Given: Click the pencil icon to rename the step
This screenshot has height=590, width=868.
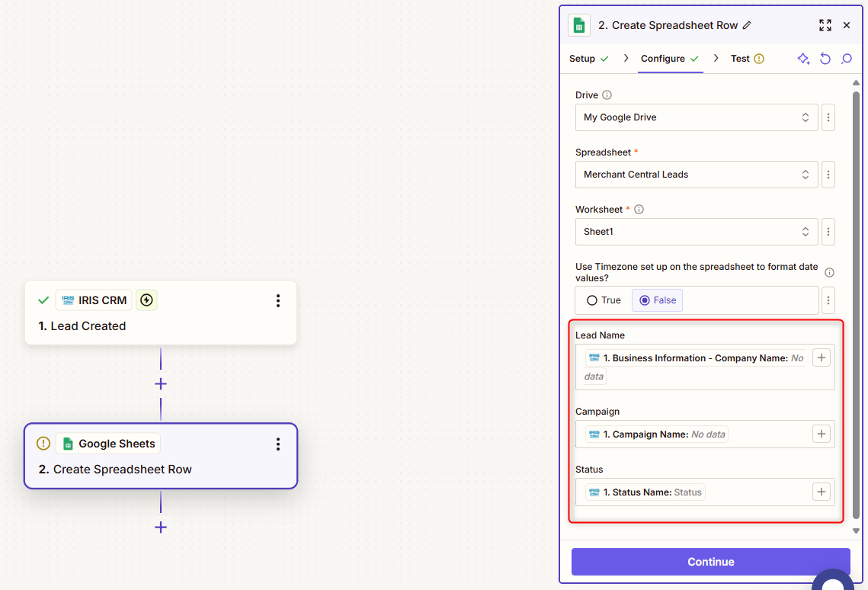Looking at the screenshot, I should point(747,25).
